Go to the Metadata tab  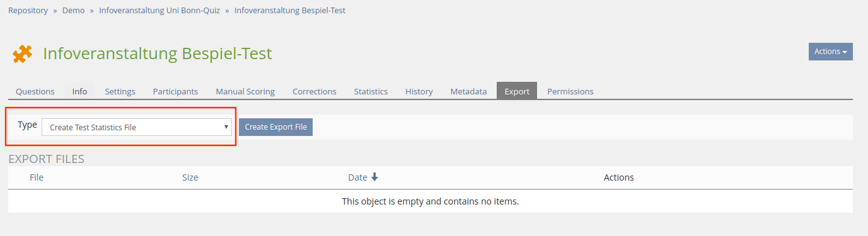(x=468, y=91)
